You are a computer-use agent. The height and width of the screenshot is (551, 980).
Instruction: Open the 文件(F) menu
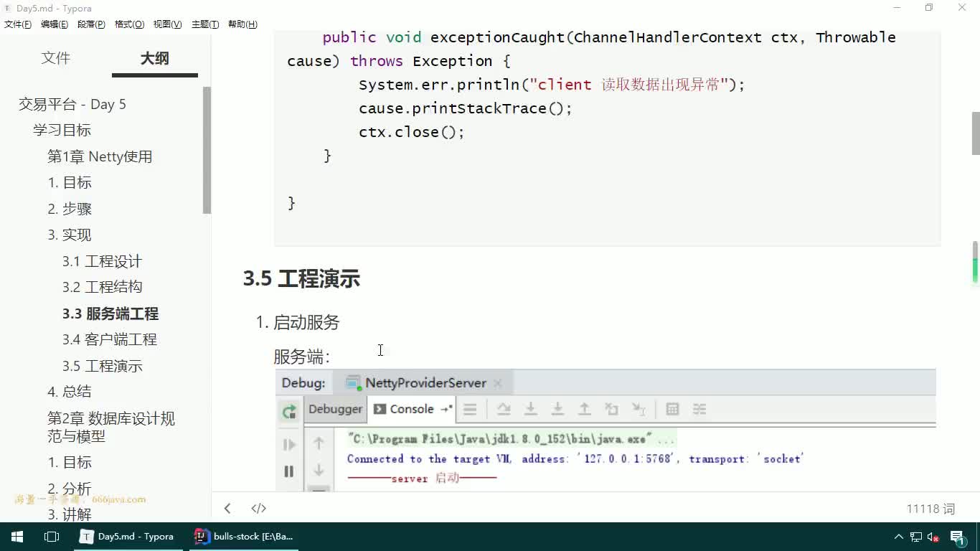click(18, 24)
